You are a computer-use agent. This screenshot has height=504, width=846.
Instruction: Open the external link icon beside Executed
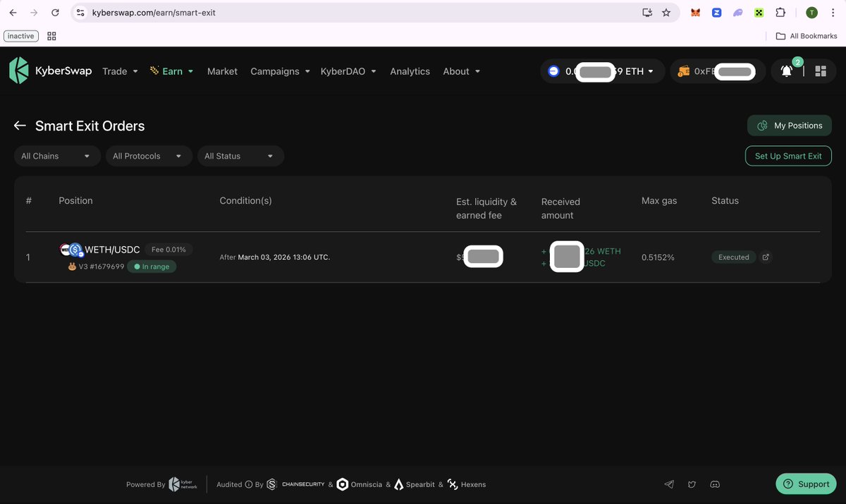click(x=766, y=257)
